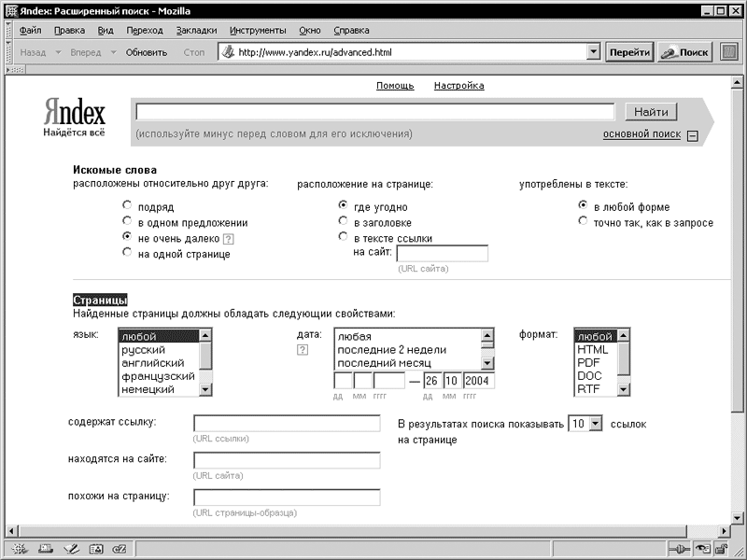Open the results-per-page dropdown showing 10
This screenshot has height=560, width=747.
(x=596, y=424)
